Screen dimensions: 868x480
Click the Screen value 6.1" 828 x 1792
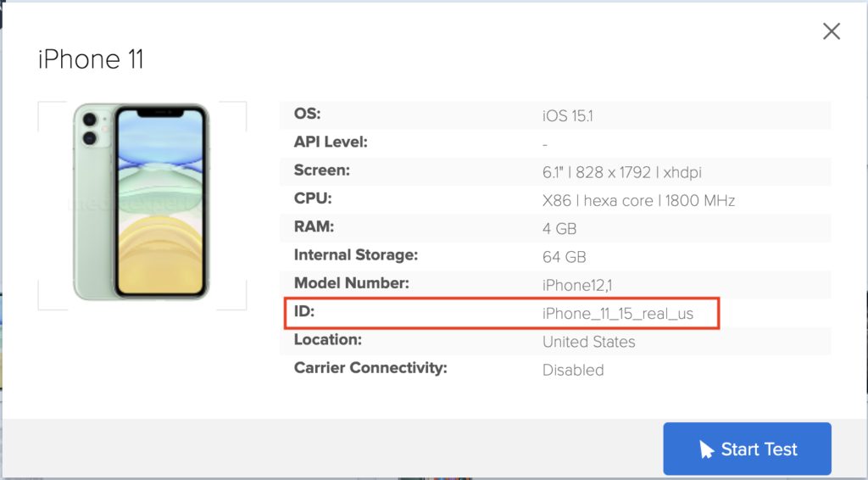pyautogui.click(x=621, y=172)
